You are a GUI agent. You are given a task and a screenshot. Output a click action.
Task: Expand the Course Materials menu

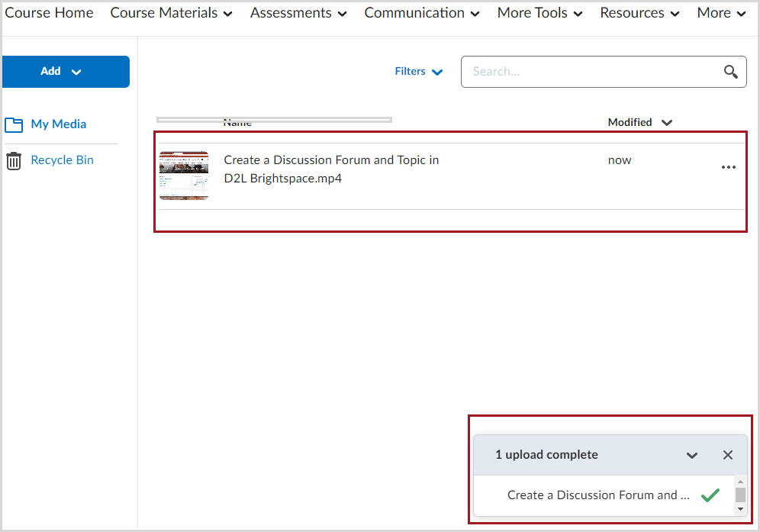pyautogui.click(x=171, y=13)
